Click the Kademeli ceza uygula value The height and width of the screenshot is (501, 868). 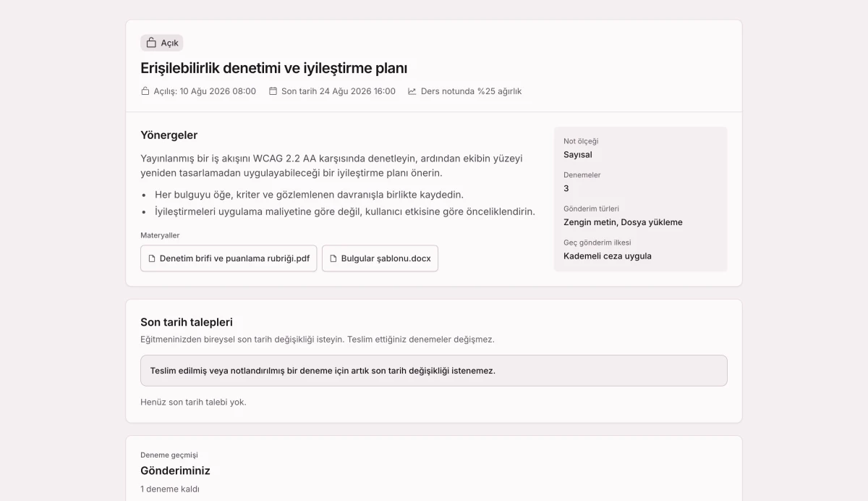coord(608,256)
